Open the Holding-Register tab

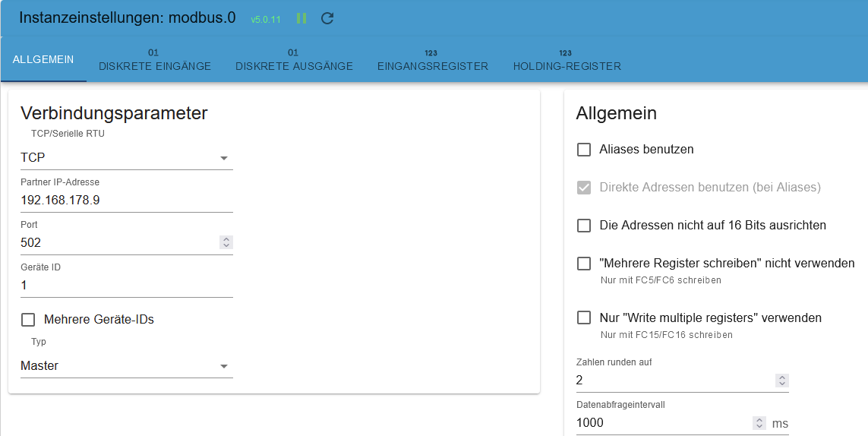[567, 61]
